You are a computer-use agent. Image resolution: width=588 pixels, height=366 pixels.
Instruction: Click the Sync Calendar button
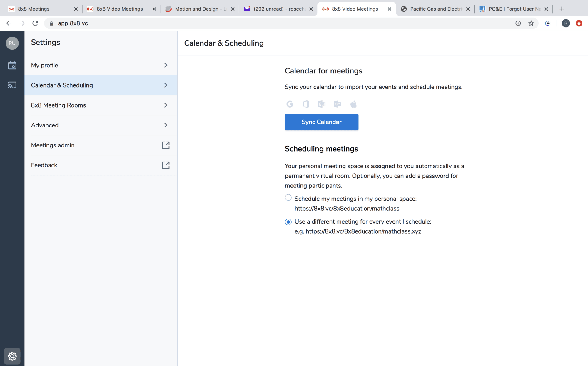pyautogui.click(x=321, y=122)
